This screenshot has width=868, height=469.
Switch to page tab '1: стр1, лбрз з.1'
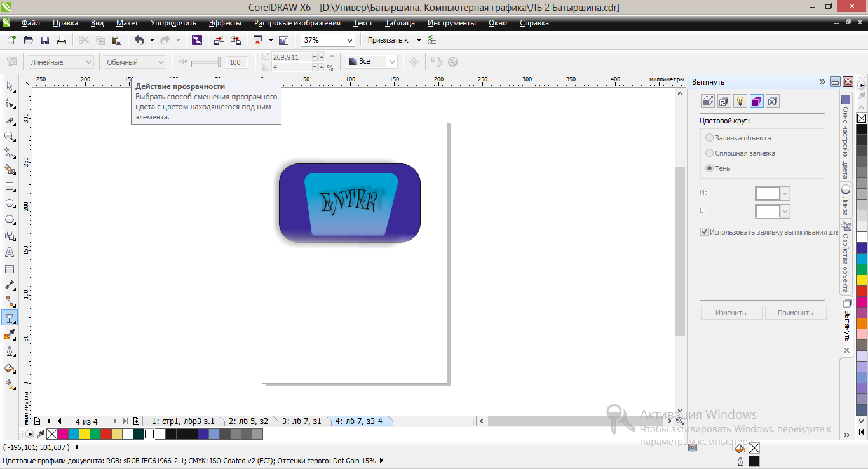[183, 421]
